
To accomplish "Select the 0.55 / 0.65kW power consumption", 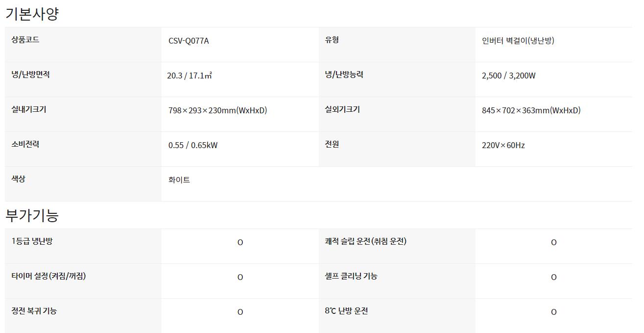I will click(193, 145).
